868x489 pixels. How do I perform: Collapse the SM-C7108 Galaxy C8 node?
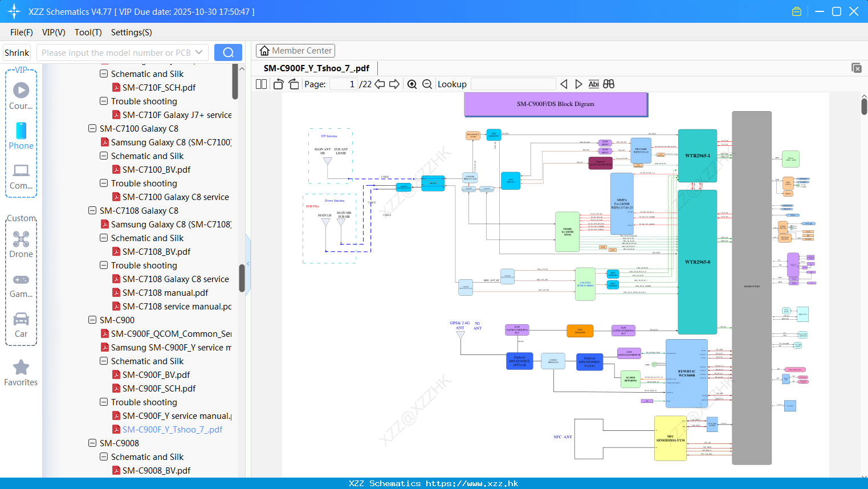point(92,210)
